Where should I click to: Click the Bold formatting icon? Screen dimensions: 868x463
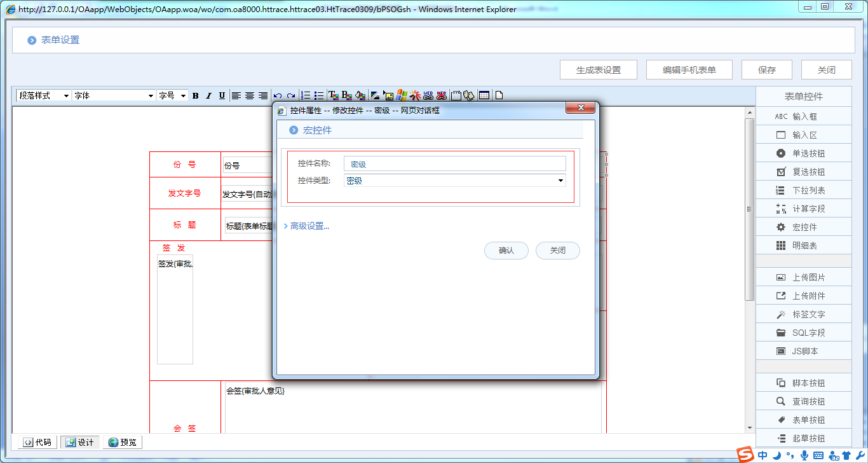[x=196, y=96]
